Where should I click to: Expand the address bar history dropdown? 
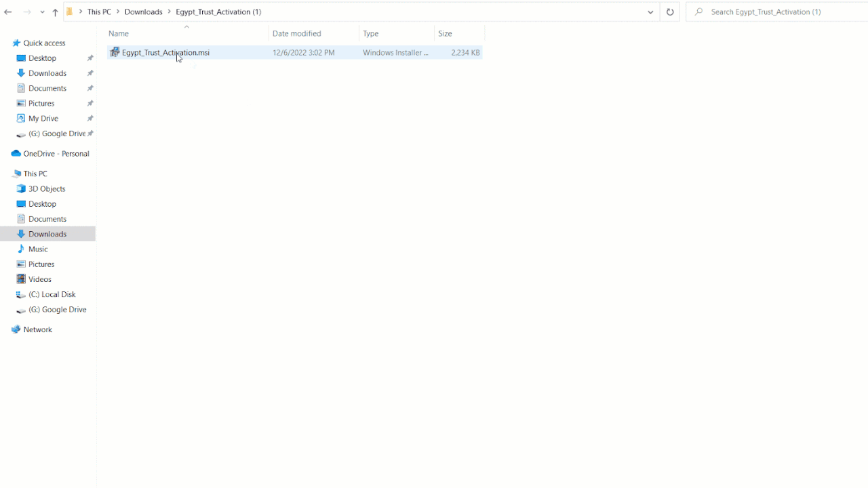[650, 12]
